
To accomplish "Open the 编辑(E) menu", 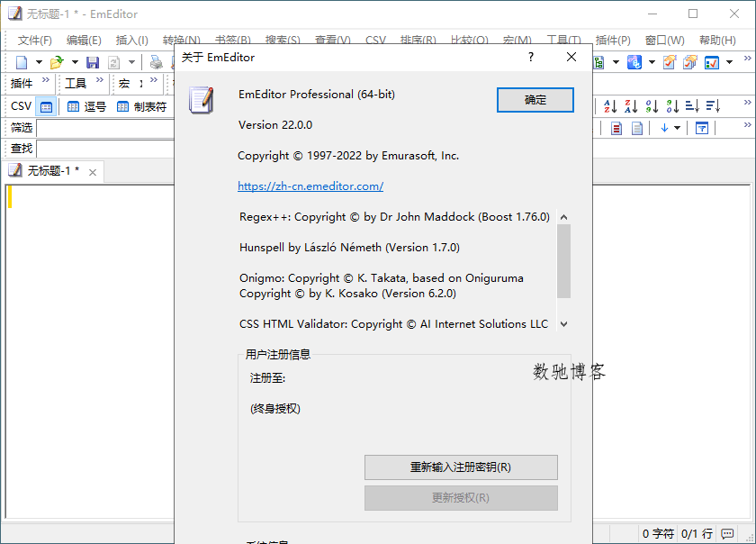I will pos(84,40).
